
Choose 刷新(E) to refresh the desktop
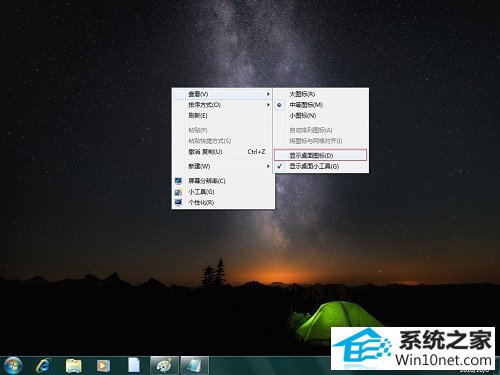(x=222, y=116)
